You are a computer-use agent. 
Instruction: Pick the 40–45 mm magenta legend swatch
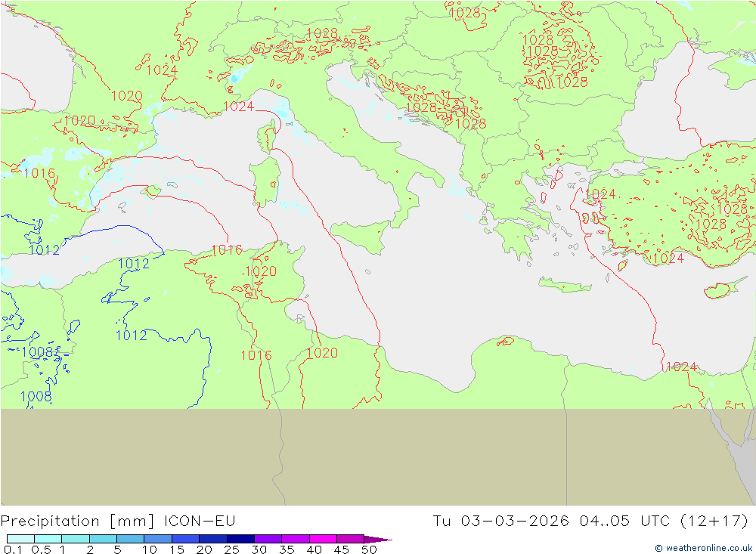click(x=323, y=539)
